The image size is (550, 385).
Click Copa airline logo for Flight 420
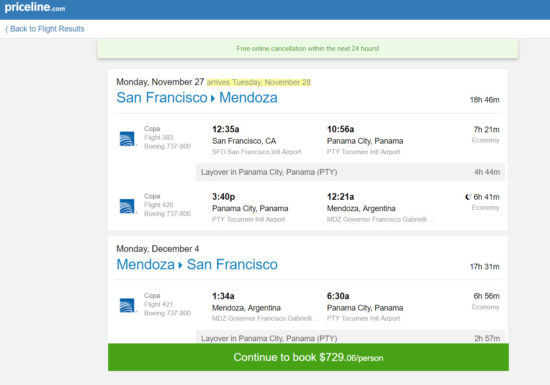click(127, 206)
